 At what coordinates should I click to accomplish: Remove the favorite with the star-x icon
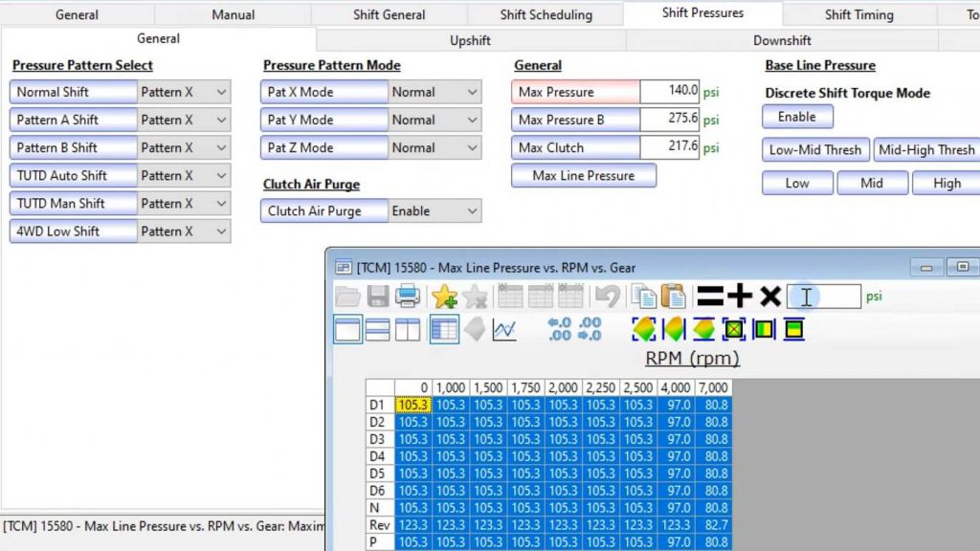(475, 297)
